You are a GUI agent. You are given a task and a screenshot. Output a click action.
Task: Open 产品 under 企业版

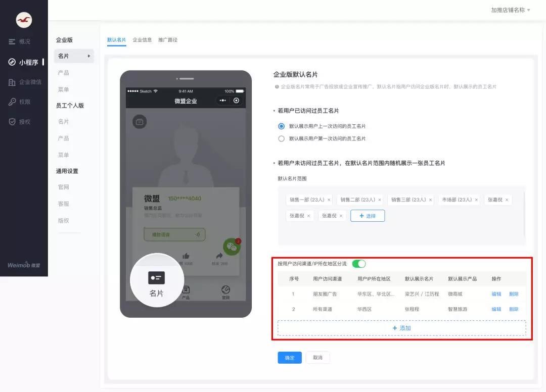point(63,73)
